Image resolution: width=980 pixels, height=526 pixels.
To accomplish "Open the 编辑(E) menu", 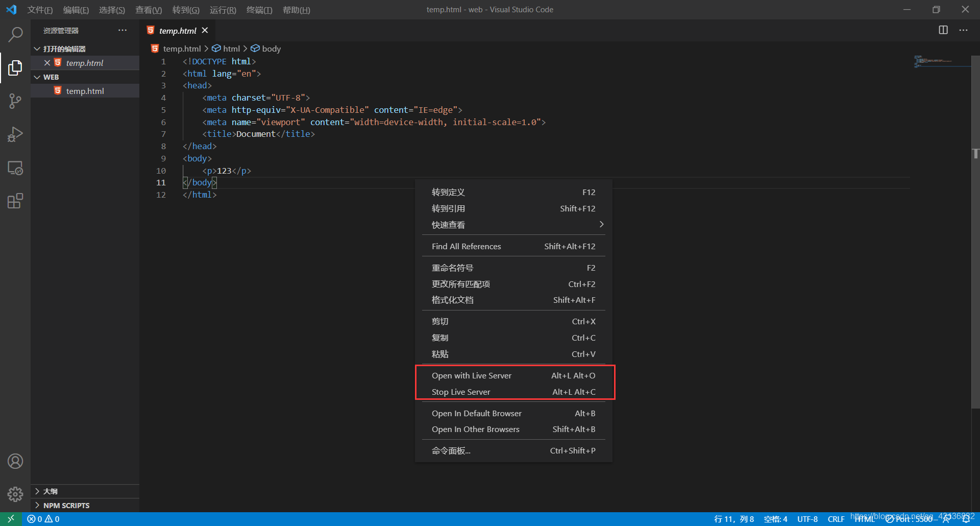I will pyautogui.click(x=76, y=10).
